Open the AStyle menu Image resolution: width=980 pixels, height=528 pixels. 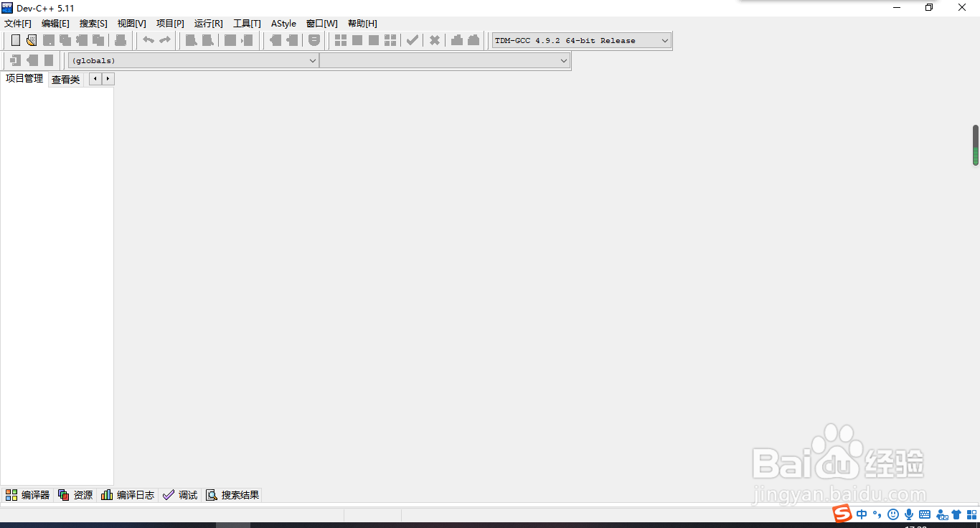pos(283,24)
